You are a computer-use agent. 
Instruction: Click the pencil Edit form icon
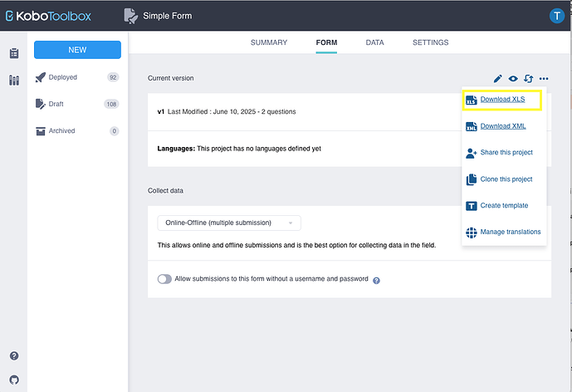pyautogui.click(x=497, y=78)
